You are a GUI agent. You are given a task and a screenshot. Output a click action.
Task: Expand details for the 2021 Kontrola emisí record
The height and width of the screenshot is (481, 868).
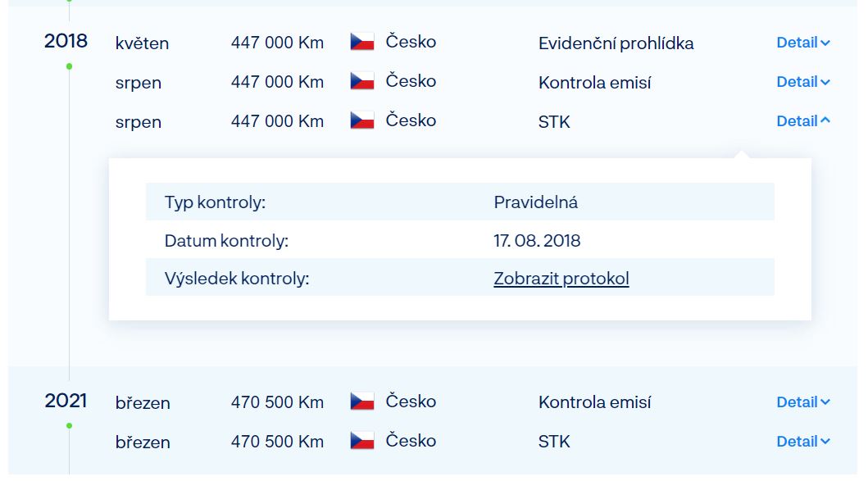pos(802,402)
